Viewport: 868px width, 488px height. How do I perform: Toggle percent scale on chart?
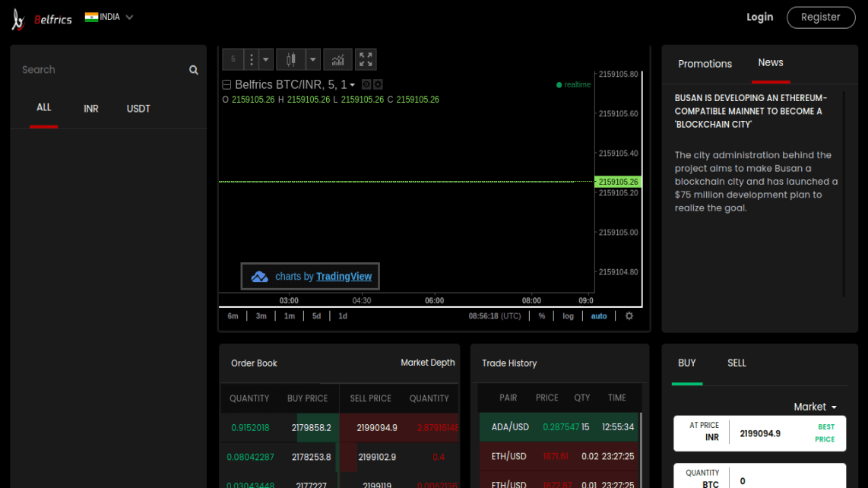point(542,315)
